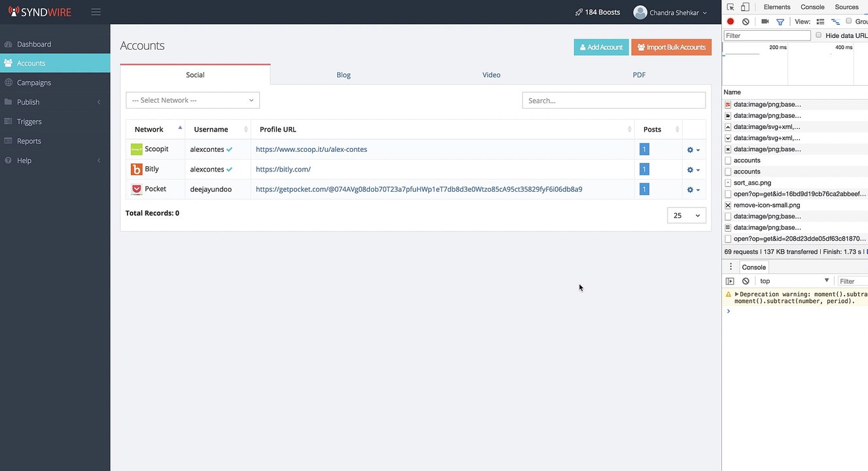The width and height of the screenshot is (868, 471).
Task: Click the posts count badge for Scoopit
Action: [644, 150]
